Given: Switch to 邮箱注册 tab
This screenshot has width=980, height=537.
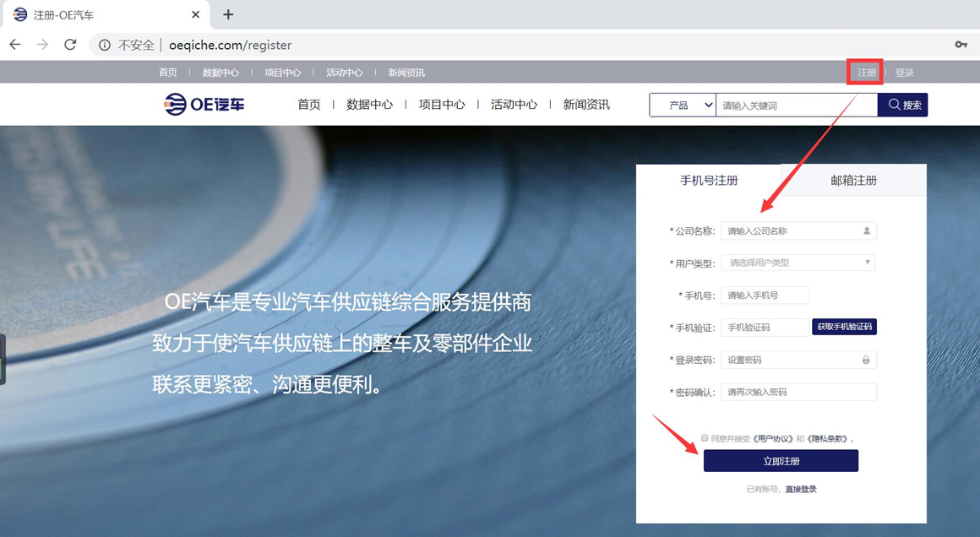Looking at the screenshot, I should tap(853, 181).
